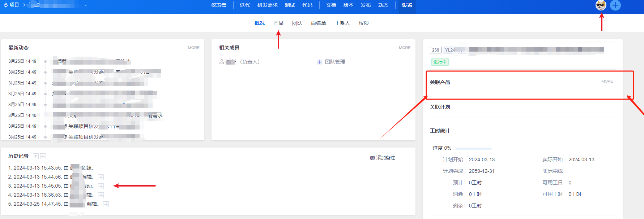Open the 白名单 sub-tab
The width and height of the screenshot is (644, 219).
[319, 23]
